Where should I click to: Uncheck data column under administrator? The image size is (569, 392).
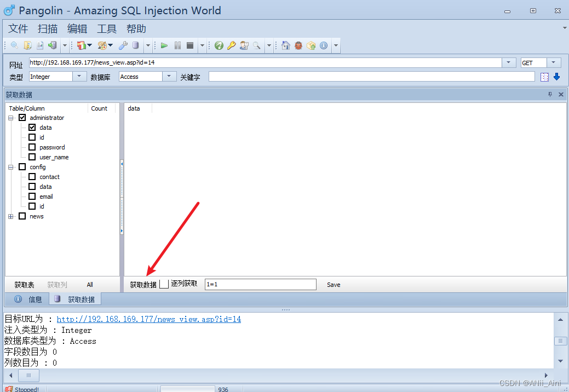[x=32, y=127]
